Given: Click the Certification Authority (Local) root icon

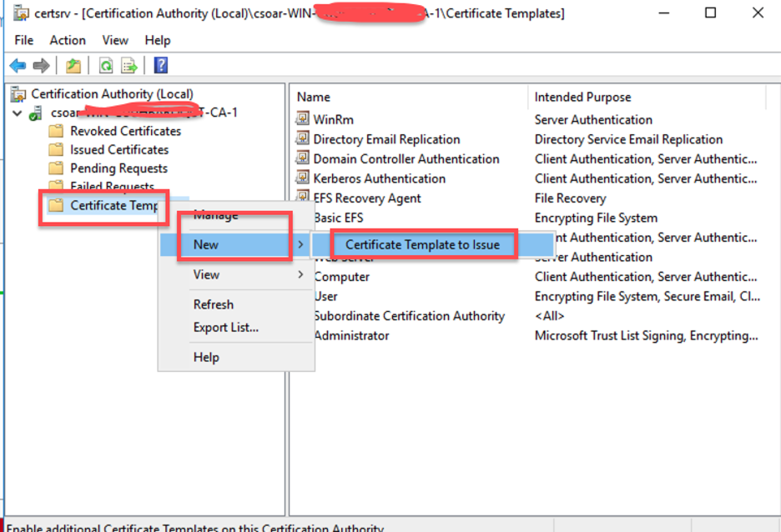Looking at the screenshot, I should coord(18,93).
